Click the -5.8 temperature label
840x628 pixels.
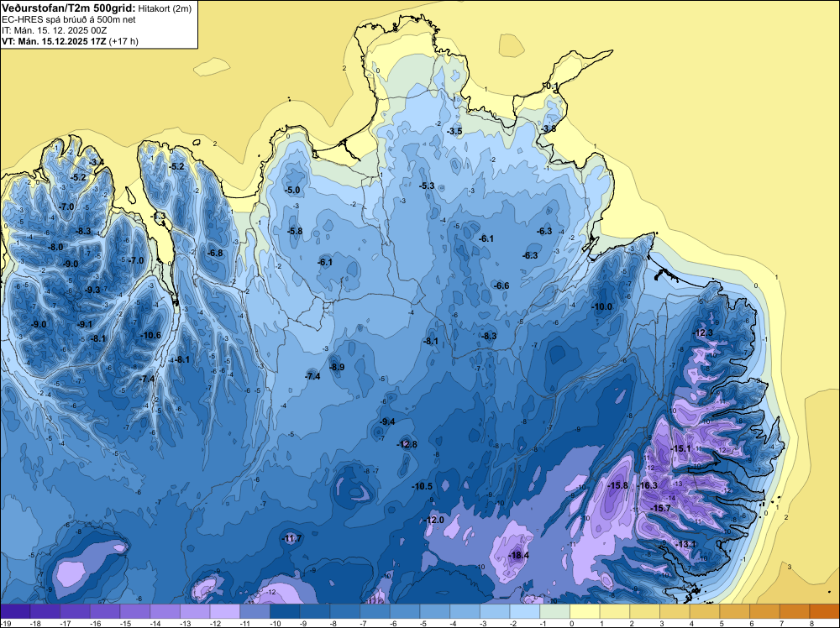(x=295, y=231)
